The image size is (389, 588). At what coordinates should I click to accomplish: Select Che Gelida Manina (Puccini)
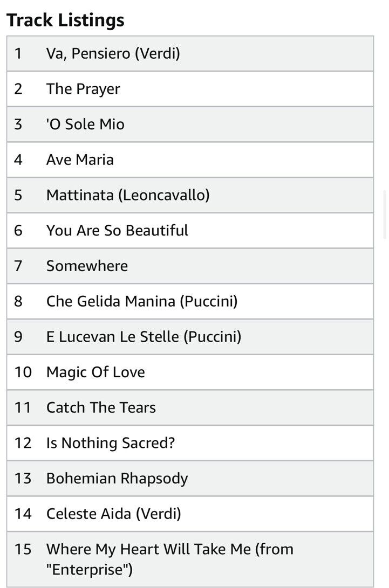[190, 301]
